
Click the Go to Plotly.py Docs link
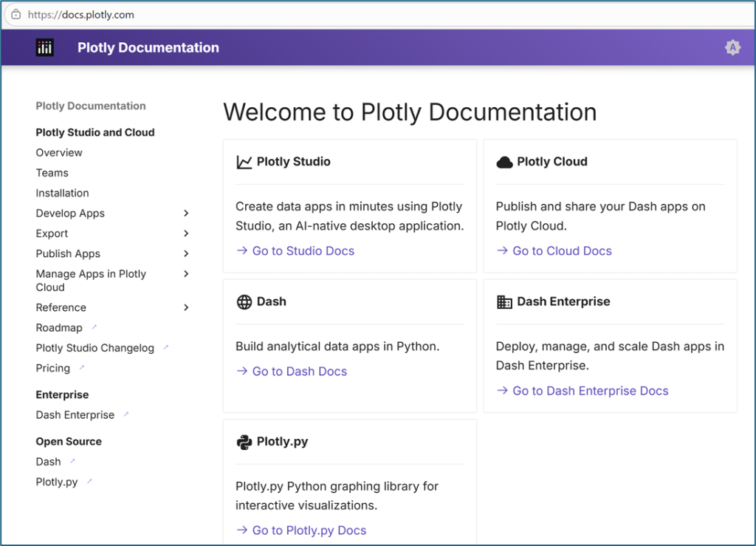click(309, 530)
